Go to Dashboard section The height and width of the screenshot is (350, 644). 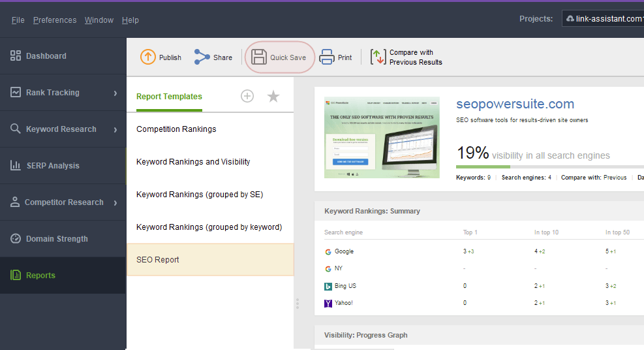click(x=46, y=56)
